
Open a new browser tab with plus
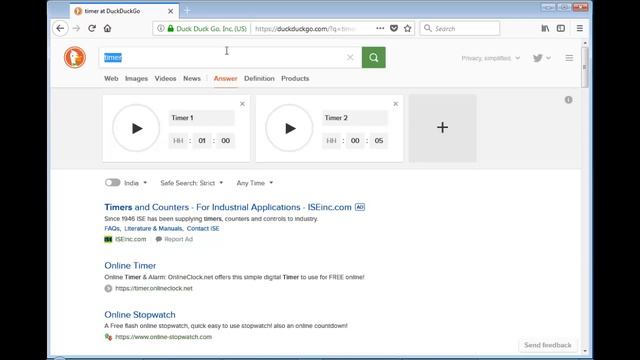click(x=187, y=11)
